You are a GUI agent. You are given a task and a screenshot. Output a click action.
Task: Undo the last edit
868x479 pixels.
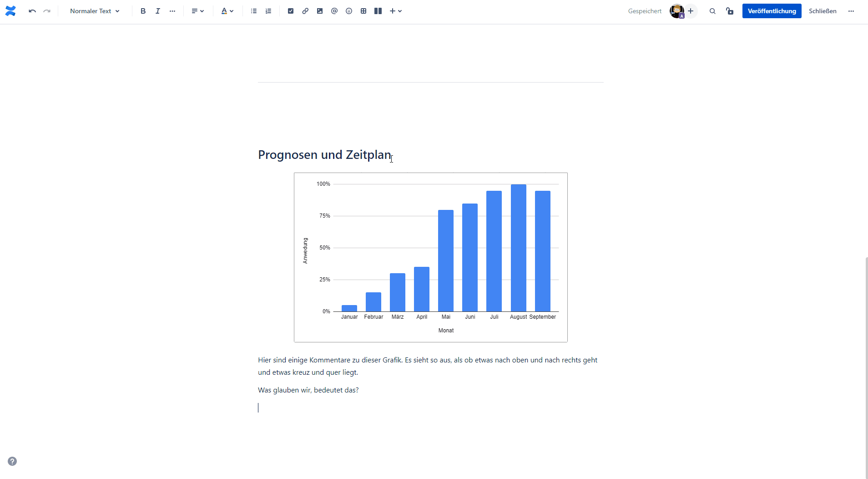[32, 11]
